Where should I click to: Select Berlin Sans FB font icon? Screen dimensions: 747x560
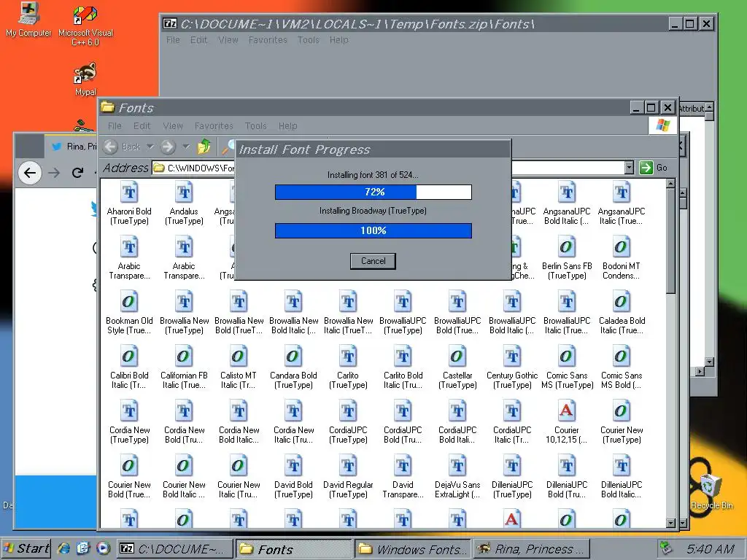point(567,246)
